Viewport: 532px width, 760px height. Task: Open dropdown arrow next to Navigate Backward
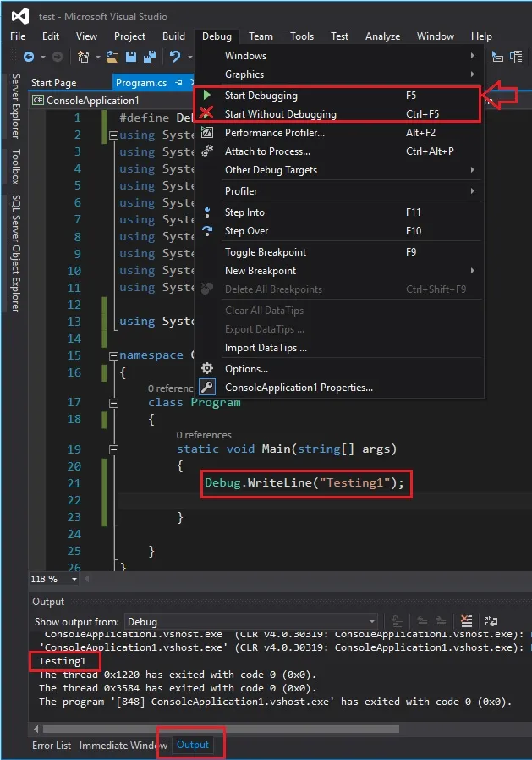click(43, 58)
